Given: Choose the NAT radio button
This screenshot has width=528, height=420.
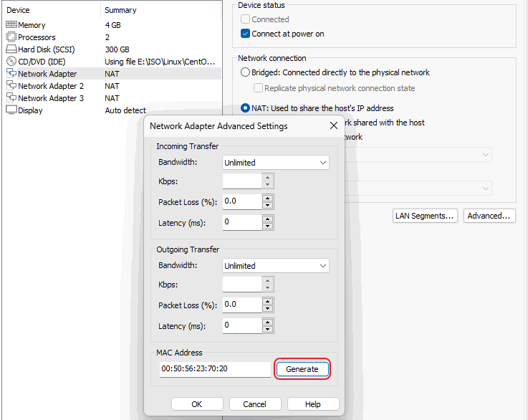Looking at the screenshot, I should pyautogui.click(x=246, y=108).
